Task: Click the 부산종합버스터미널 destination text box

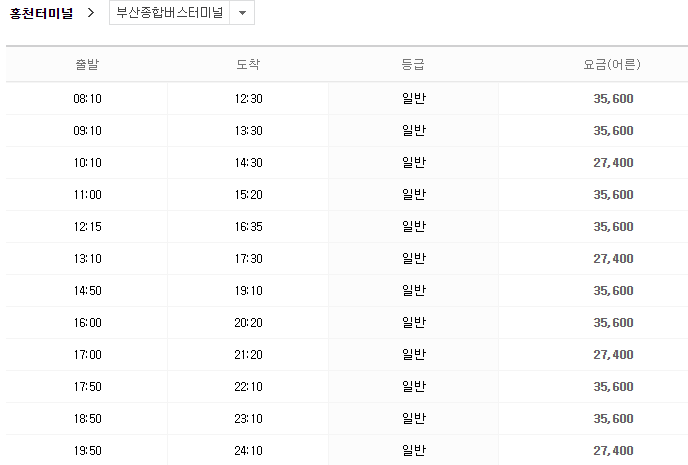Action: click(x=169, y=13)
